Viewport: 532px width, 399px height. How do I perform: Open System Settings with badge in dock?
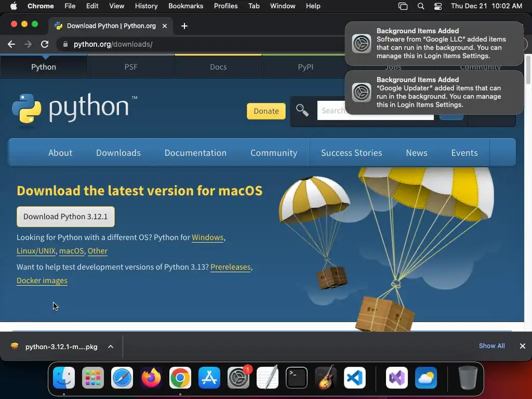pyautogui.click(x=238, y=378)
